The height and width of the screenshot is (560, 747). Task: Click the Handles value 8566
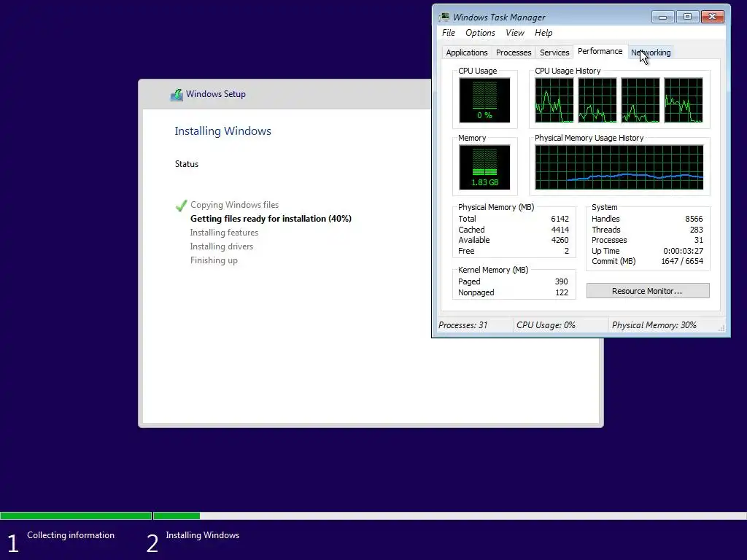pos(694,219)
